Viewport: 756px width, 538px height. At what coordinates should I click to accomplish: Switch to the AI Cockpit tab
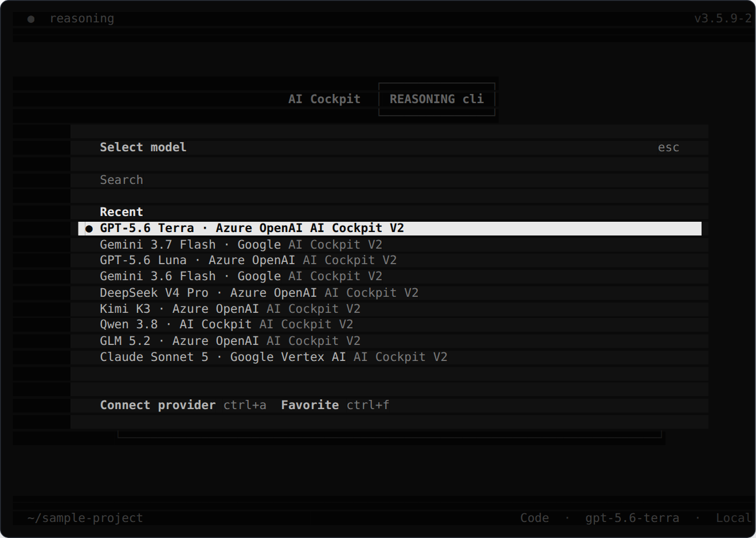[x=324, y=99]
